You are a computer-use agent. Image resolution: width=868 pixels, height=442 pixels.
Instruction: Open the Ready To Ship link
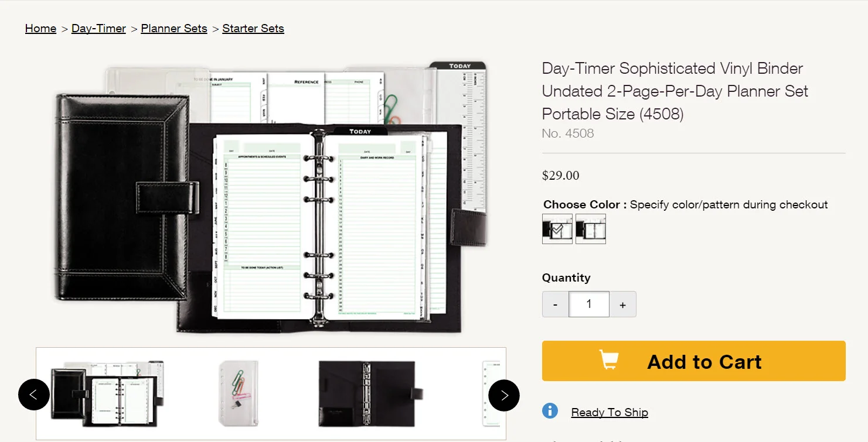(610, 412)
